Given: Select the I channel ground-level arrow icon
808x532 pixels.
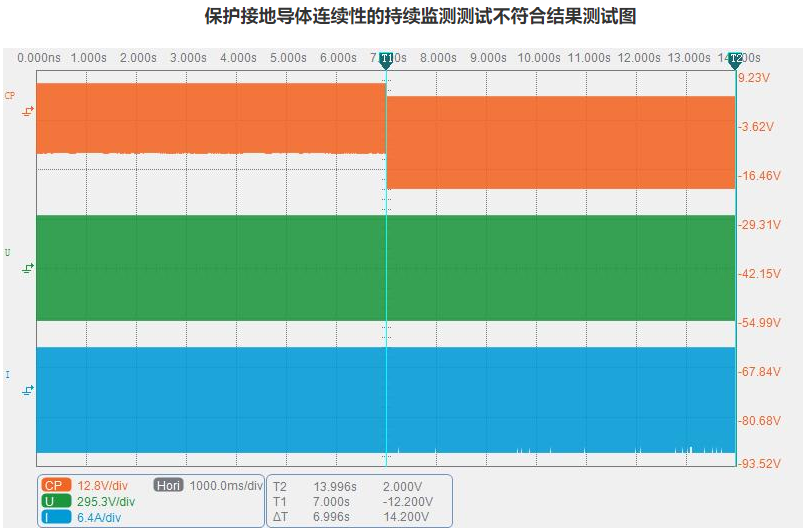Looking at the screenshot, I should click(27, 390).
